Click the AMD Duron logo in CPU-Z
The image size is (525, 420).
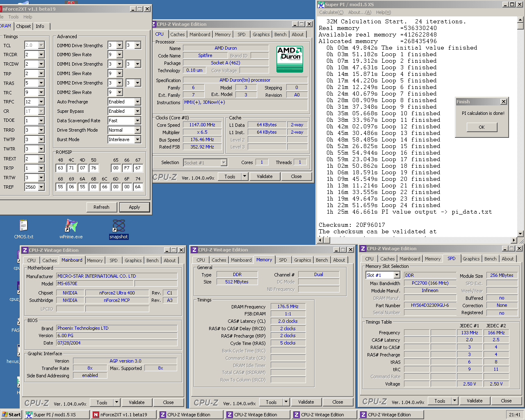click(x=290, y=59)
